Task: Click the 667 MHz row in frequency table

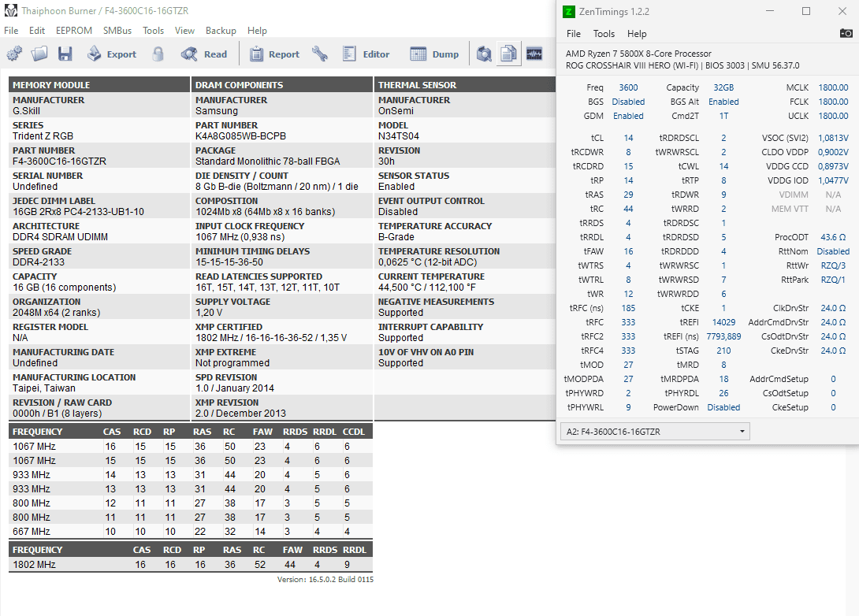Action: click(x=191, y=531)
